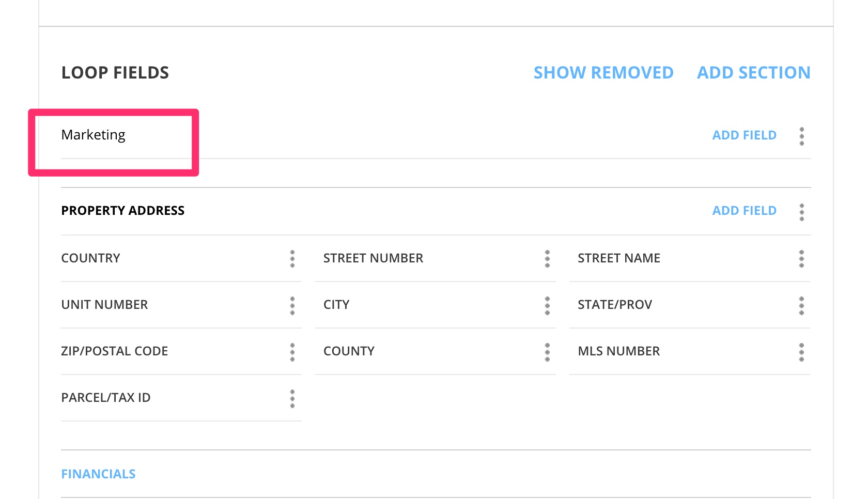868x499 pixels.
Task: Open options menu for Street Number field
Action: click(x=547, y=259)
